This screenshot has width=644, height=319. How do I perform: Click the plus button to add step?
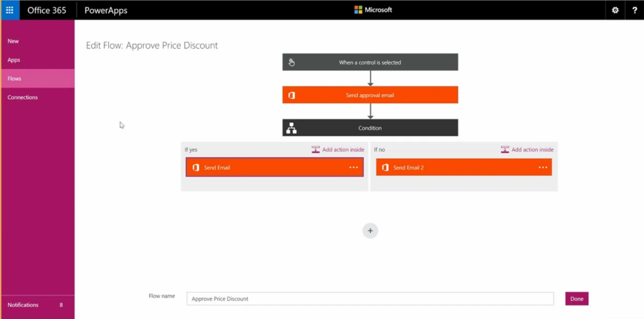click(x=370, y=231)
